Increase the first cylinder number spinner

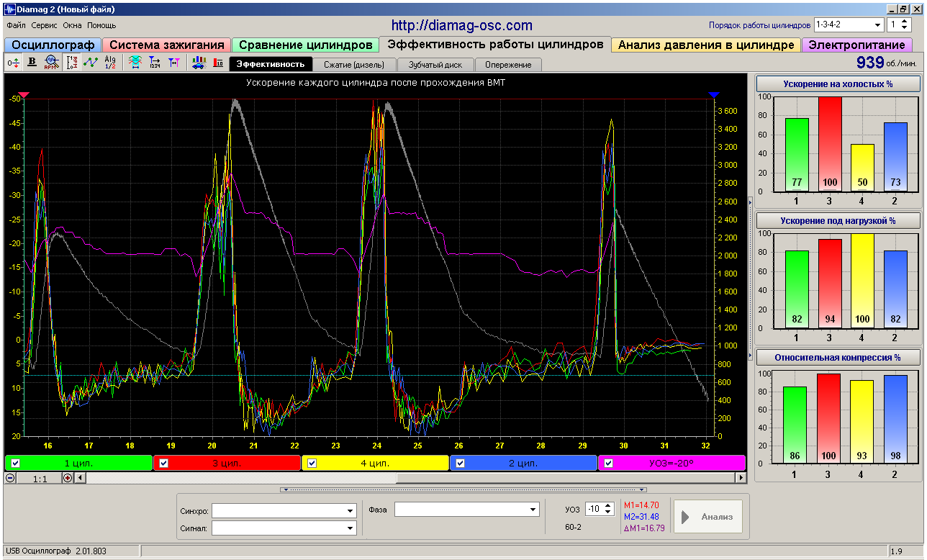905,21
